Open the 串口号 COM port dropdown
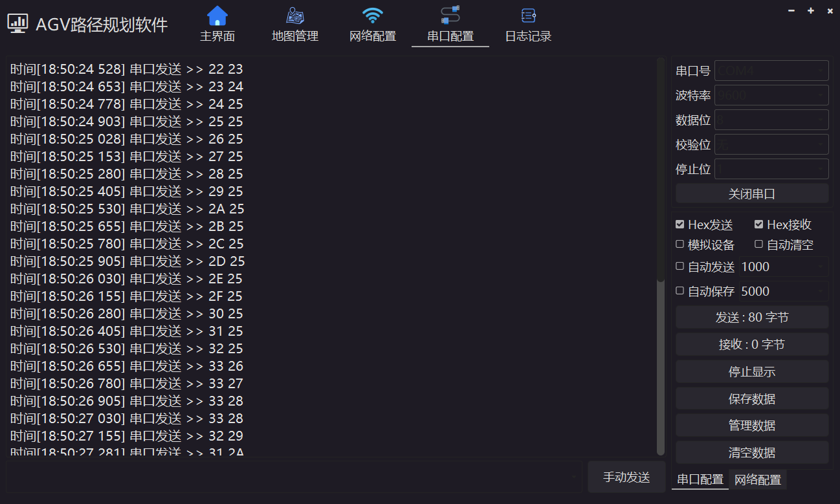 pos(771,71)
